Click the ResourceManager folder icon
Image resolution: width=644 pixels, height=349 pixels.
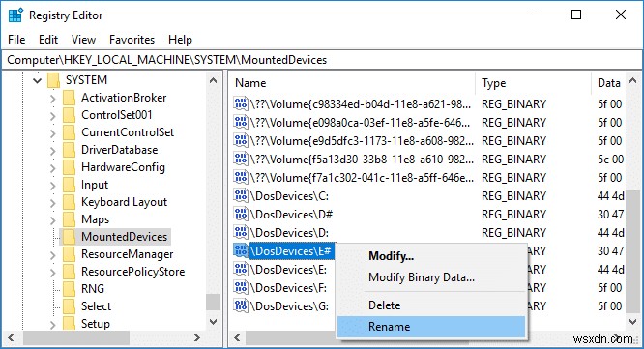70,254
